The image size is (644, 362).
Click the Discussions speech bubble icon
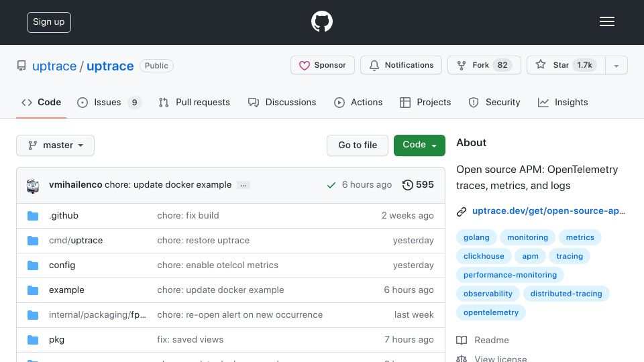[x=254, y=102]
